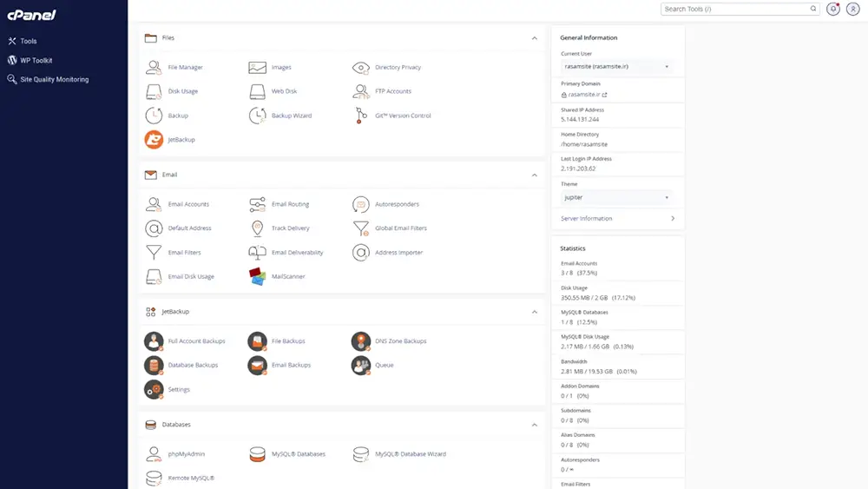Open the FTP Accounts icon
This screenshot has width=868, height=489.
point(360,91)
